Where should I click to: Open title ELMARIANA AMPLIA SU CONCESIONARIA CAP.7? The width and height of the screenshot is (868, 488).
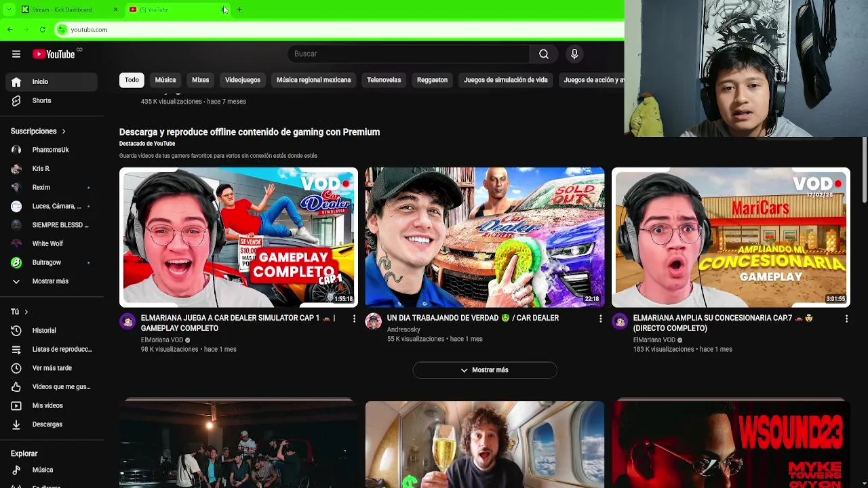pos(723,323)
